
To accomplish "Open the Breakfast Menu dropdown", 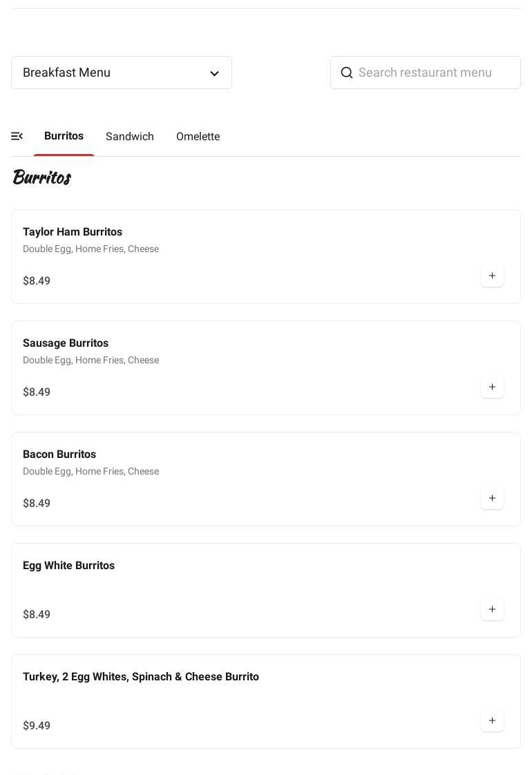I will coord(121,73).
